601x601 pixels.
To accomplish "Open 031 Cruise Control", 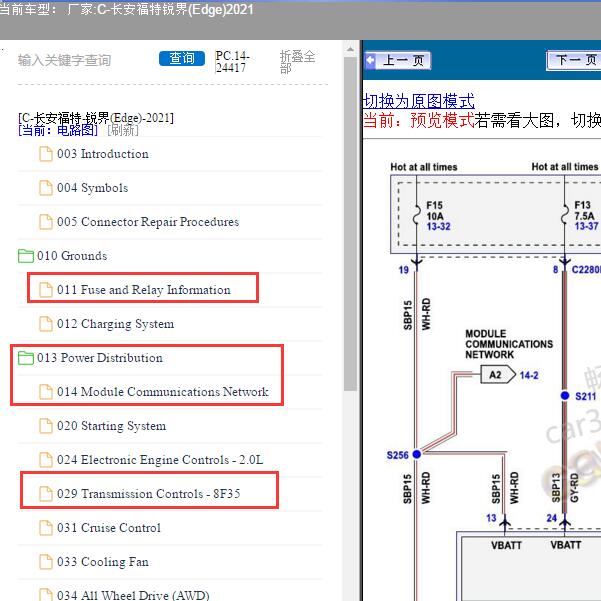I will 109,528.
